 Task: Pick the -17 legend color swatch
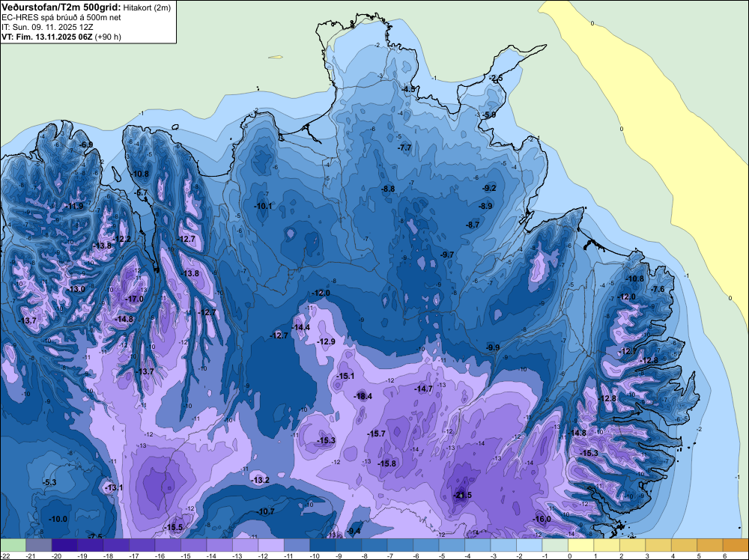142,545
